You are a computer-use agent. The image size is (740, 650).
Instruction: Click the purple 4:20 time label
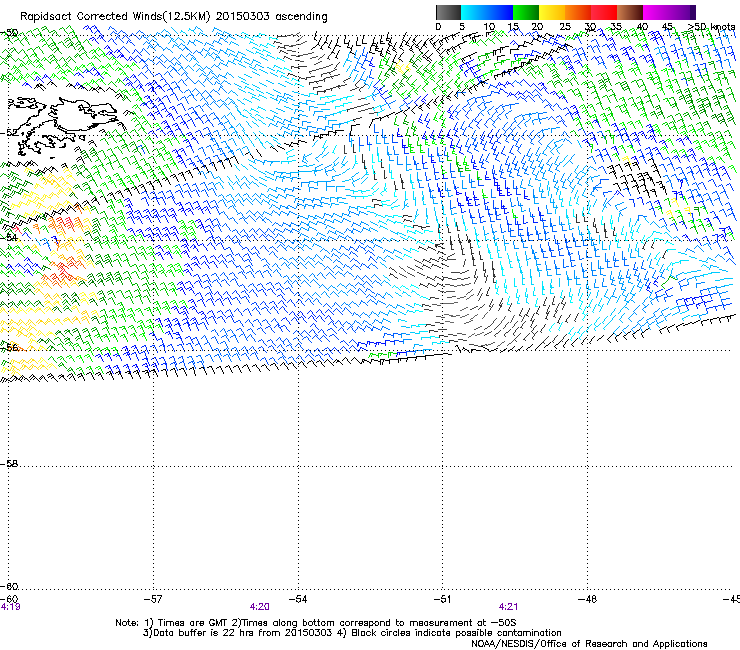click(260, 607)
